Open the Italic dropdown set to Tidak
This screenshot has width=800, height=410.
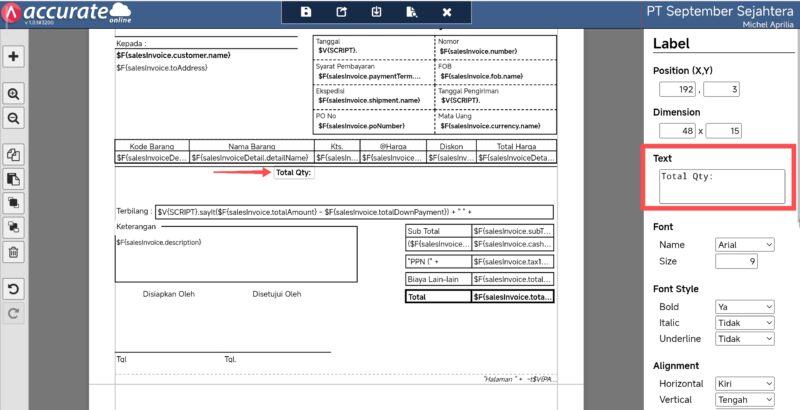(745, 323)
